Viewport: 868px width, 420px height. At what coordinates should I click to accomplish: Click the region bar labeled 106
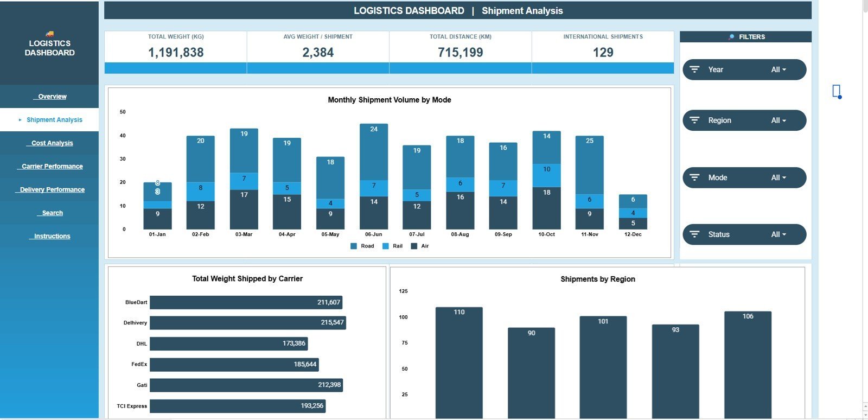pyautogui.click(x=748, y=365)
